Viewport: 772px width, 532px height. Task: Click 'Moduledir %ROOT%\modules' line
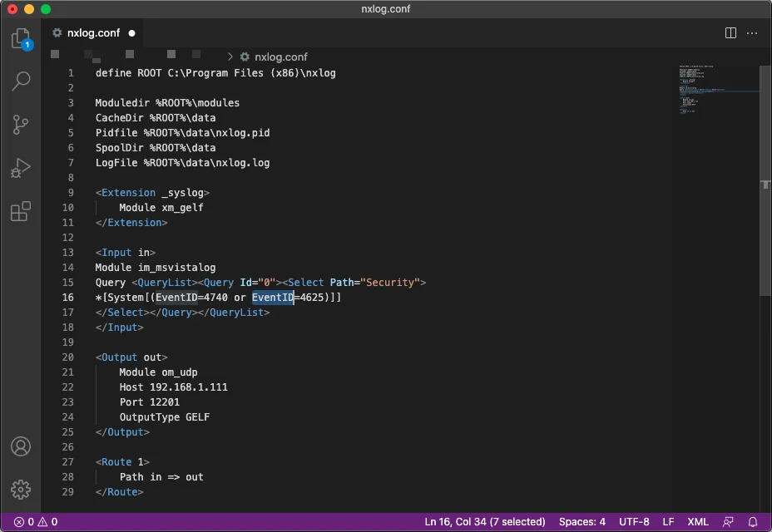[x=167, y=103]
